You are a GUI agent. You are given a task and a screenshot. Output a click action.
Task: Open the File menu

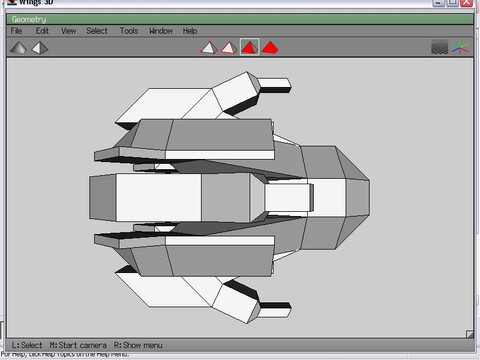tap(16, 31)
